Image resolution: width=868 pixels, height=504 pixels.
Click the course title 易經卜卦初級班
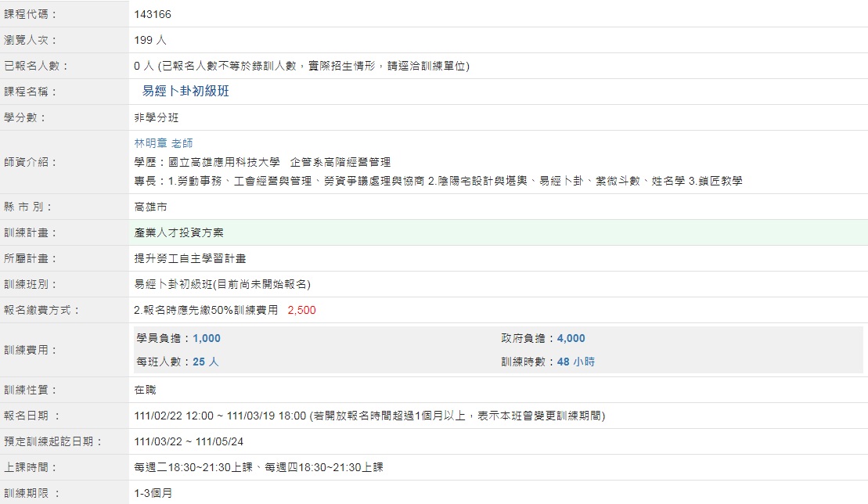tap(185, 92)
